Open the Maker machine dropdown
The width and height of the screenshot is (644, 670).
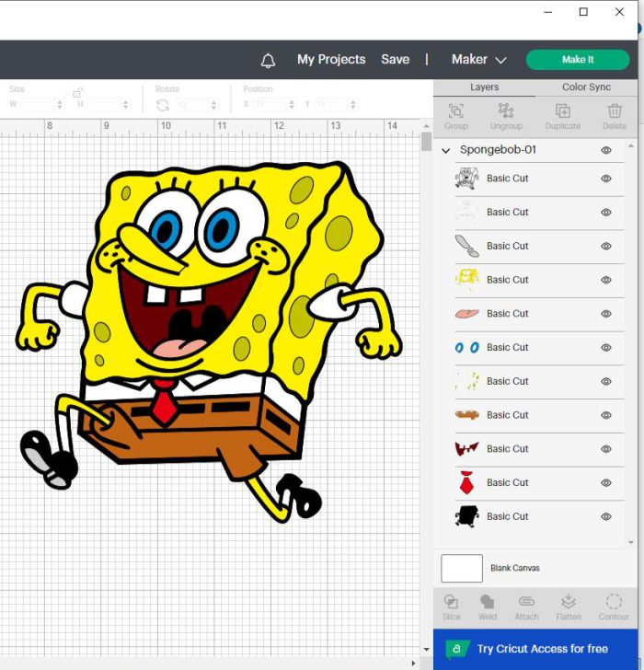[x=478, y=60]
